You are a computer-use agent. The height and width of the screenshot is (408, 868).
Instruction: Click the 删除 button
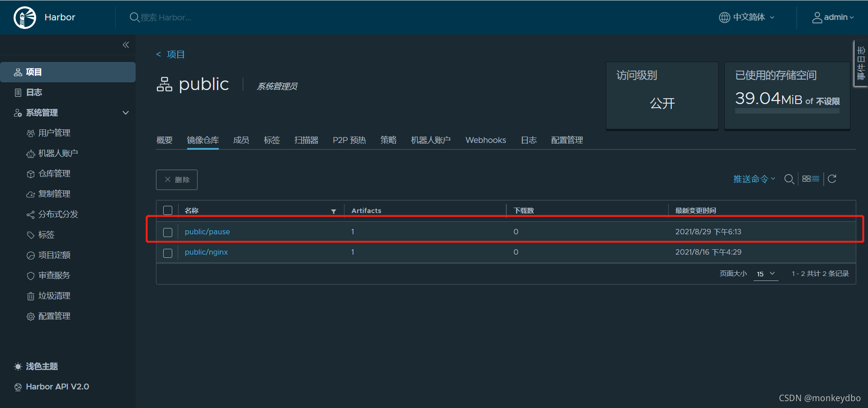[x=177, y=180]
